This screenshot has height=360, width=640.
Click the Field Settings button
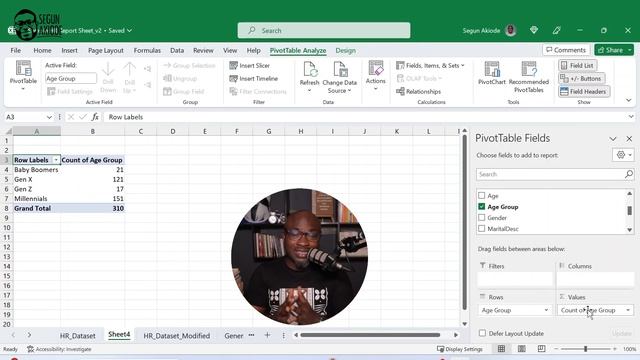click(70, 91)
